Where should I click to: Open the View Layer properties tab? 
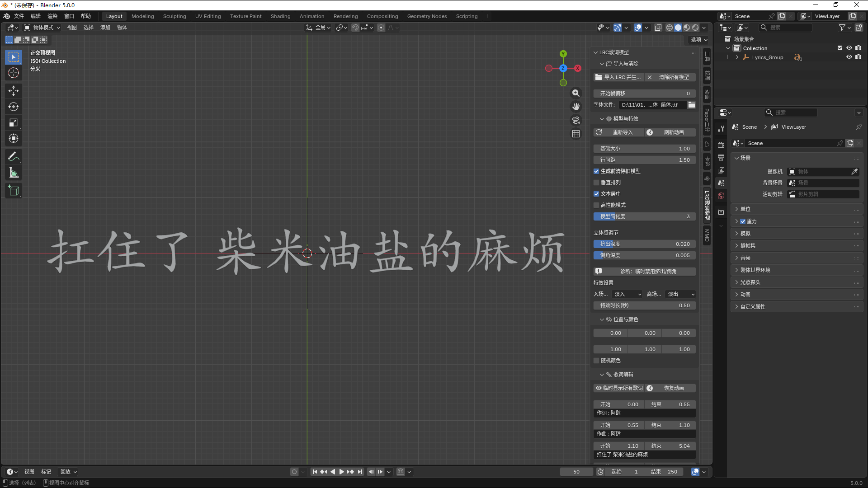pyautogui.click(x=721, y=170)
